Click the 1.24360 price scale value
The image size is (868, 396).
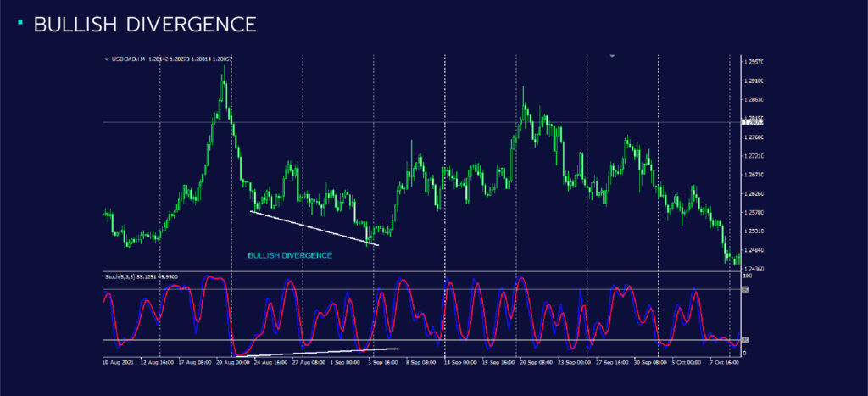click(x=753, y=269)
